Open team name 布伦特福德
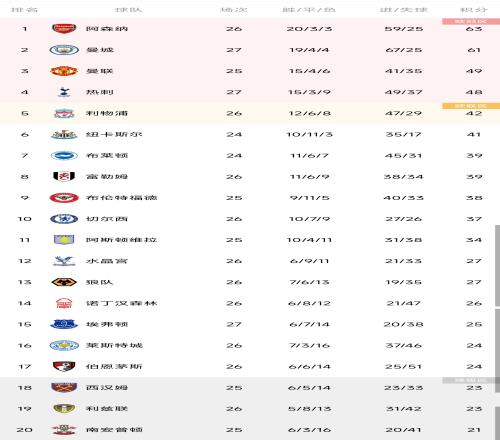 click(121, 198)
